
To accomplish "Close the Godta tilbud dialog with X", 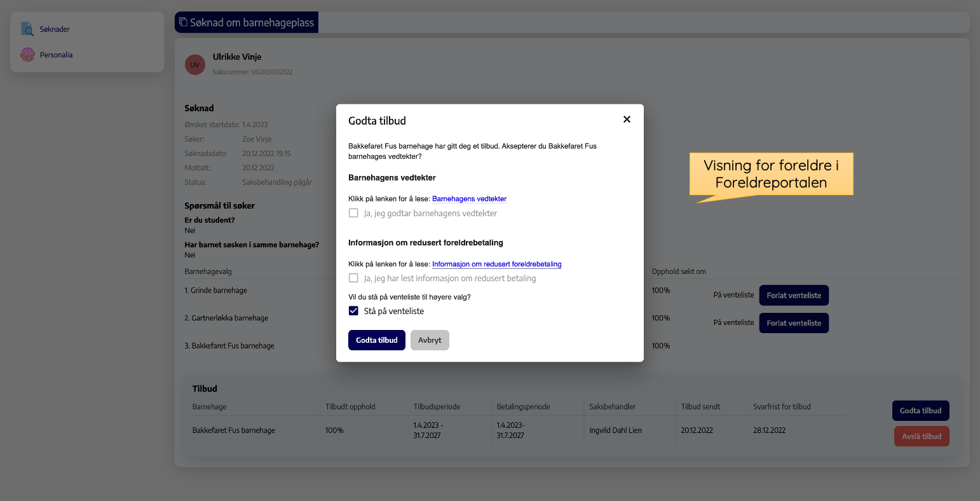I will pyautogui.click(x=627, y=120).
